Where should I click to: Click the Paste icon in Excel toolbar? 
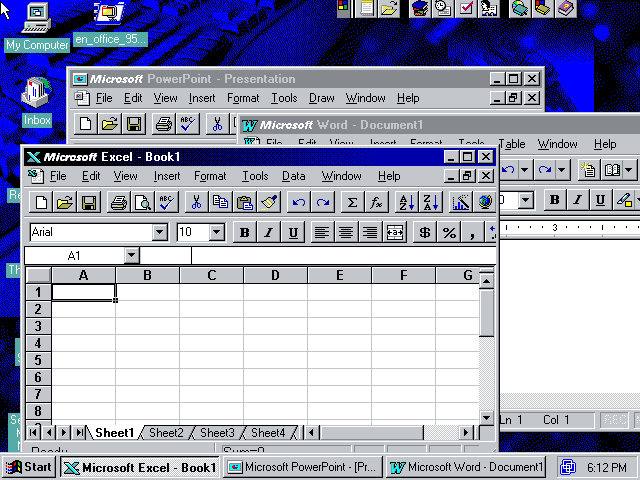point(244,202)
